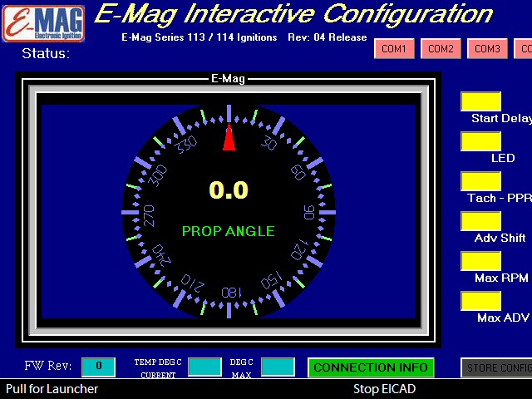Click the DEG C MAX value box
532x399 pixels.
tap(278, 367)
